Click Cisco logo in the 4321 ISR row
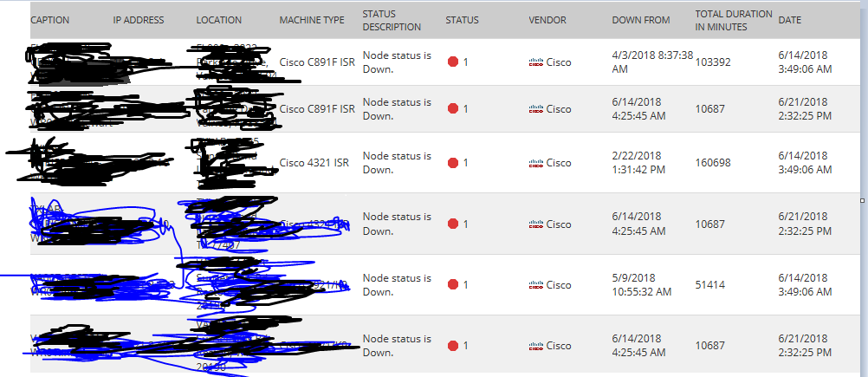The width and height of the screenshot is (868, 377). (536, 163)
